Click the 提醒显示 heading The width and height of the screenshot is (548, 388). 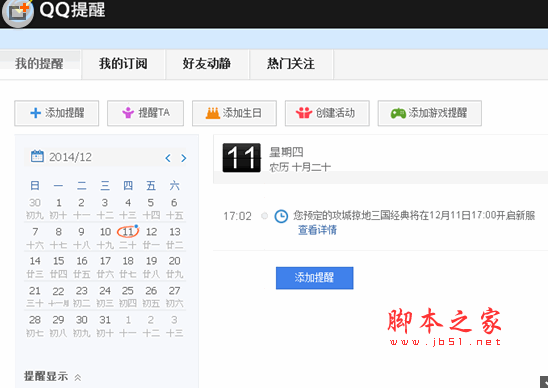(46, 376)
